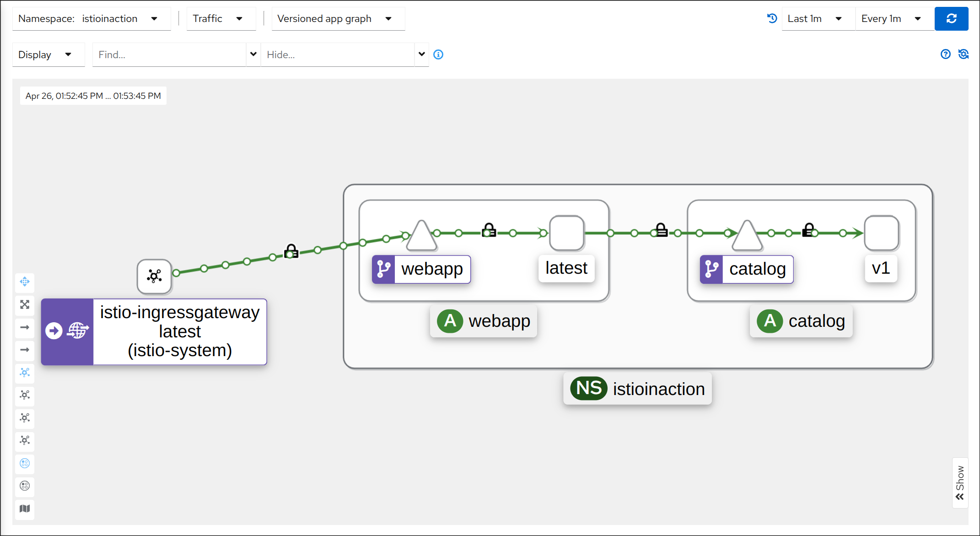Click the green A badge beside webapp

tap(450, 321)
